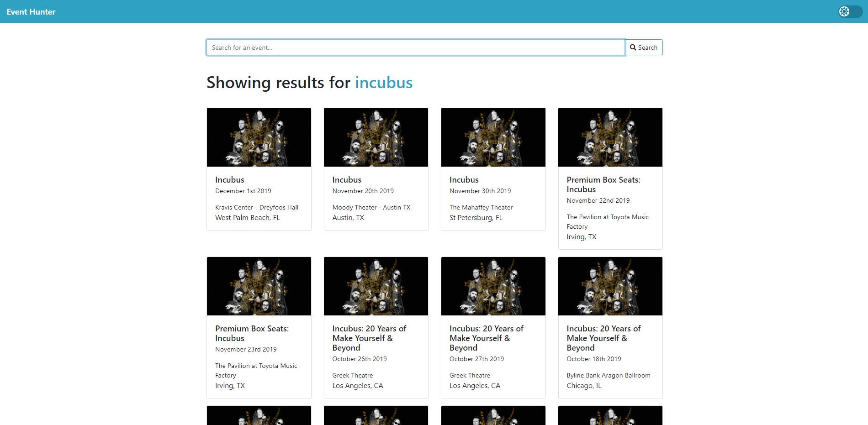The height and width of the screenshot is (425, 868).
Task: Click Los Angeles, CA under October 27th card
Action: point(475,386)
